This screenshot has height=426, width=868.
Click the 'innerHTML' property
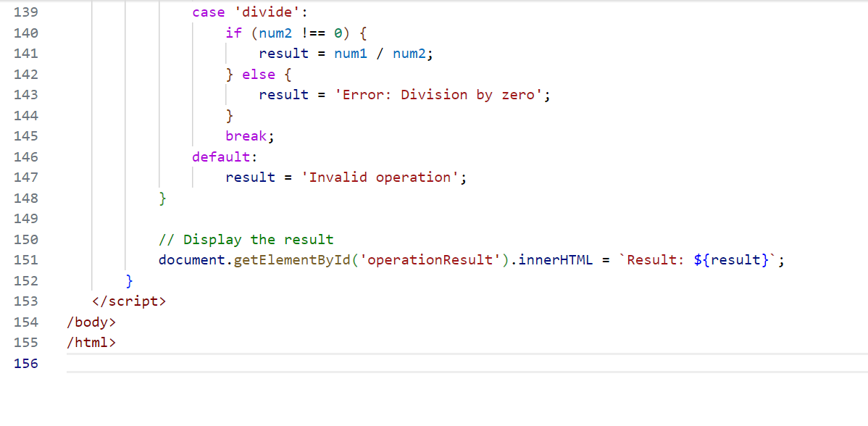(555, 260)
